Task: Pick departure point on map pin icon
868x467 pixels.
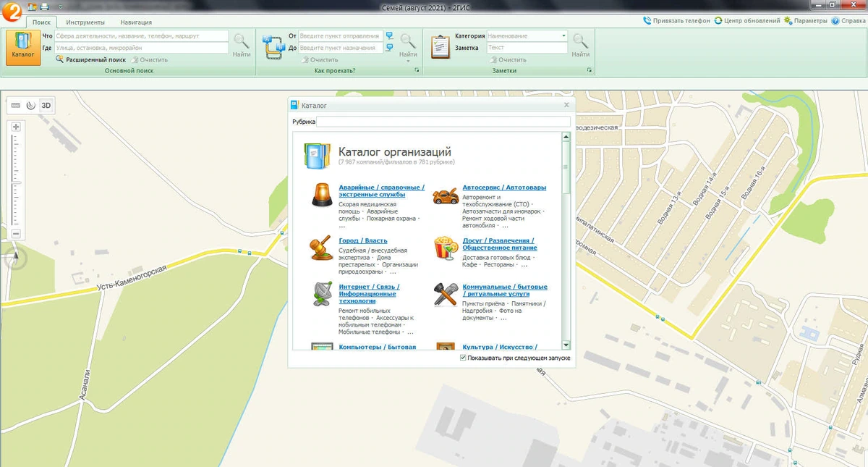Action: [389, 35]
